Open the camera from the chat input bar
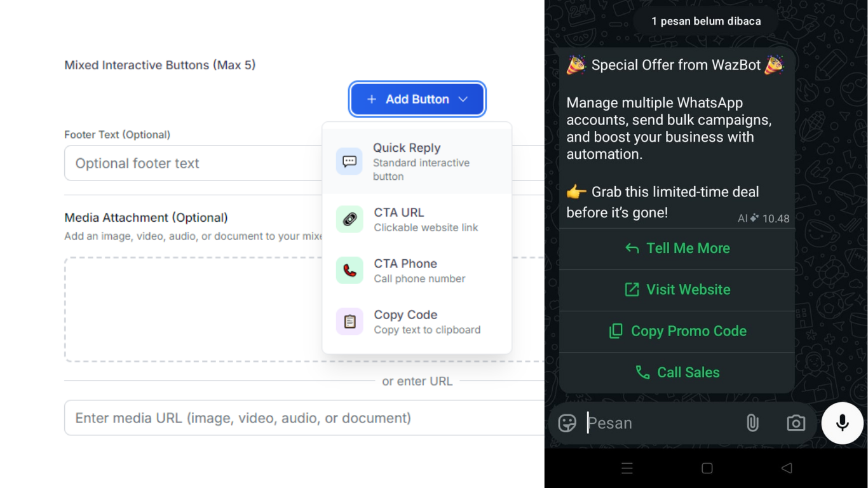Image resolution: width=868 pixels, height=488 pixels. coord(796,423)
